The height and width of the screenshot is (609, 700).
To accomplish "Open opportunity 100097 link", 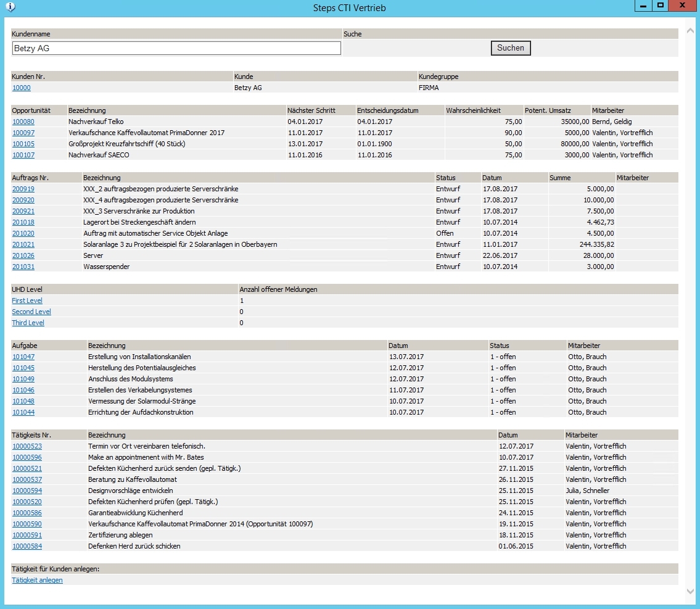I will 23,133.
